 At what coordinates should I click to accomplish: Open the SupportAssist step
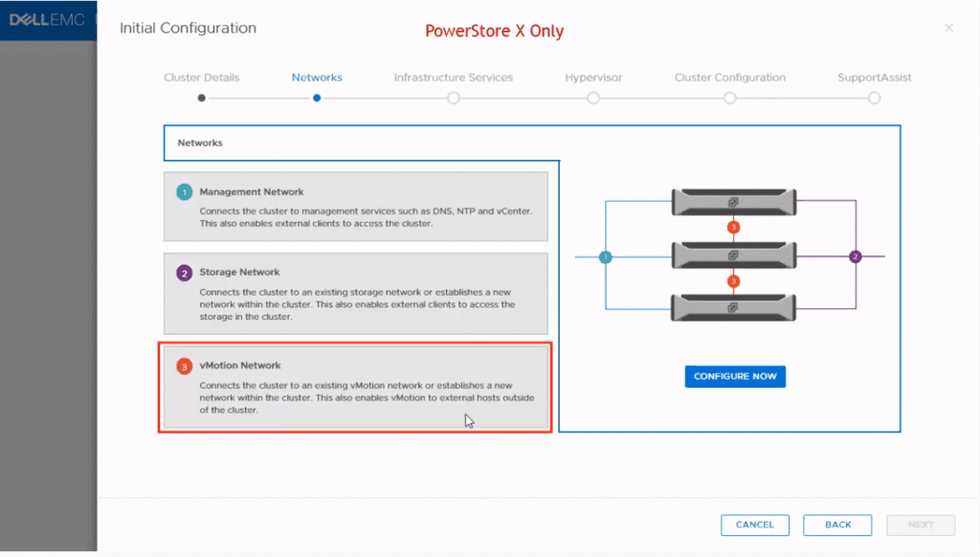click(x=875, y=78)
